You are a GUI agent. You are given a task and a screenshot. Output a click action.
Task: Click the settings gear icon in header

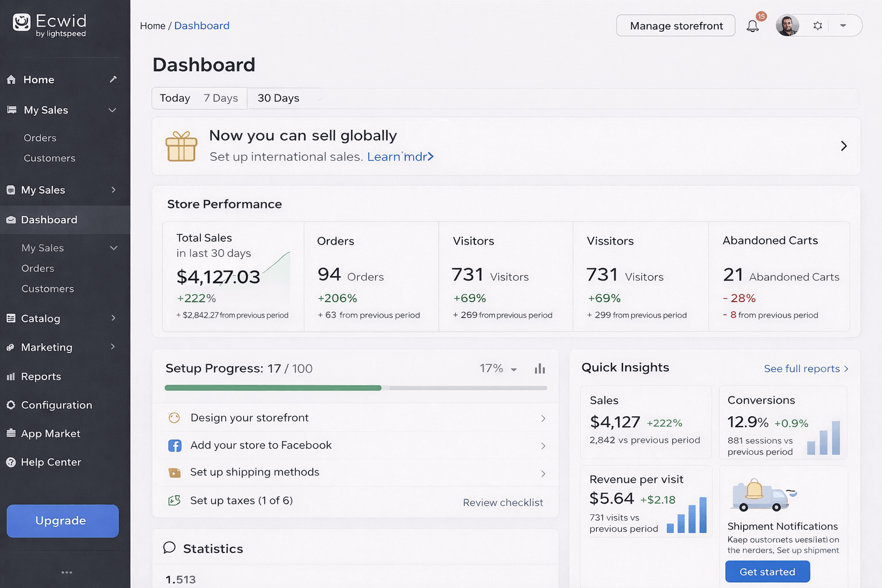click(x=818, y=26)
